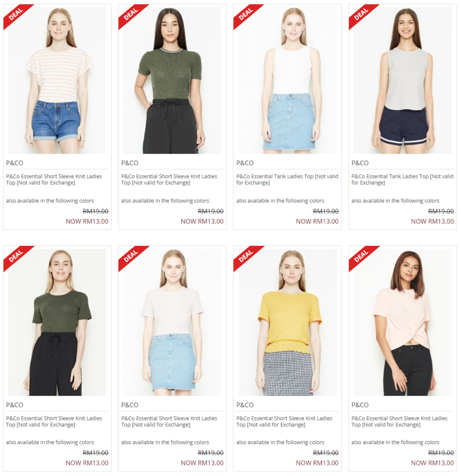Open the pale pink top with the denim skirt
The image size is (460, 476).
tap(172, 322)
